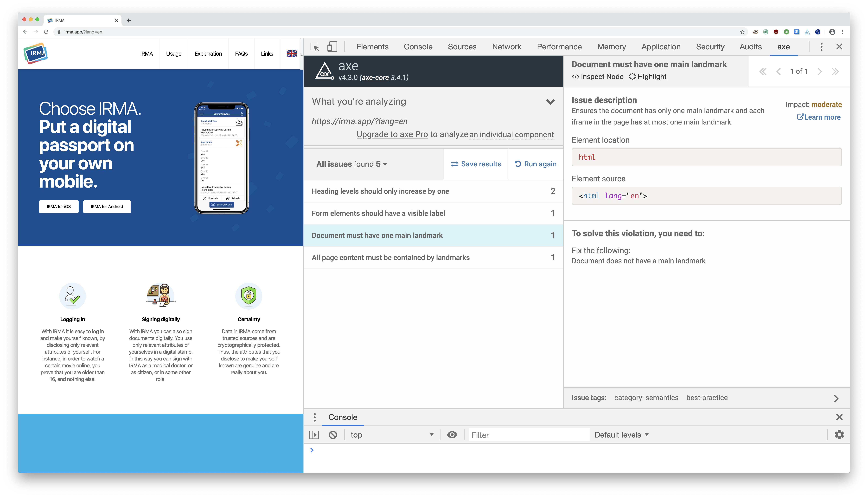This screenshot has height=497, width=868.
Task: Switch to the Application tab
Action: 661,47
